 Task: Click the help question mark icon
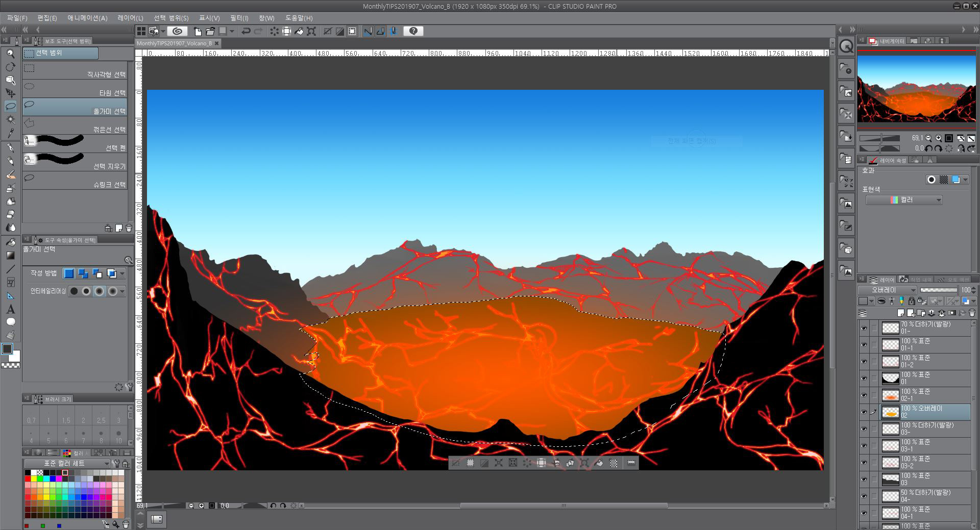(413, 31)
